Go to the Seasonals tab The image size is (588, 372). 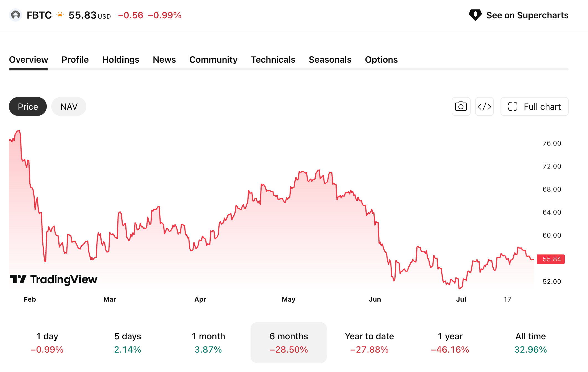pyautogui.click(x=330, y=60)
